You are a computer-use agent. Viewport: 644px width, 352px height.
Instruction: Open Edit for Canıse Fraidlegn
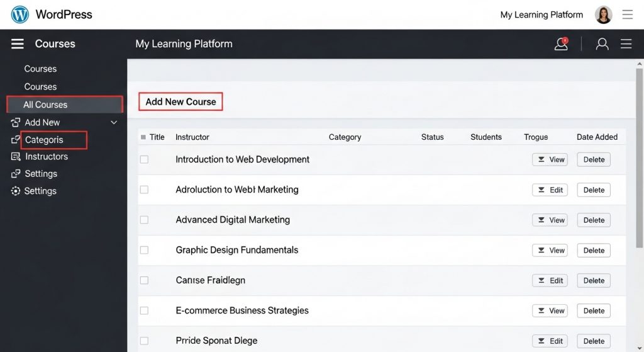[550, 280]
